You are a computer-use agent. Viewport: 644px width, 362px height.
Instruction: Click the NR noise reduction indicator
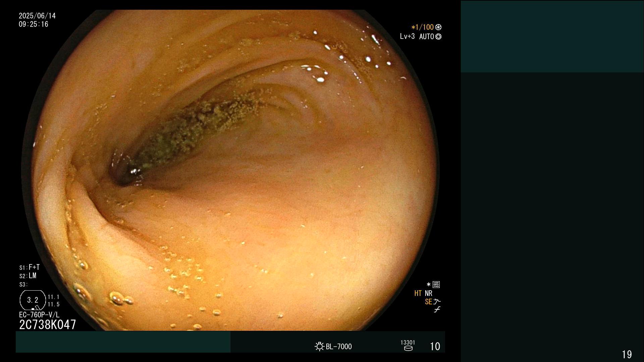pyautogui.click(x=429, y=293)
